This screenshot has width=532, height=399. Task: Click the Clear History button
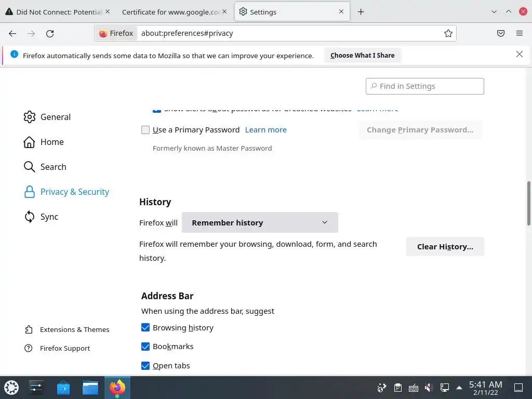click(445, 247)
